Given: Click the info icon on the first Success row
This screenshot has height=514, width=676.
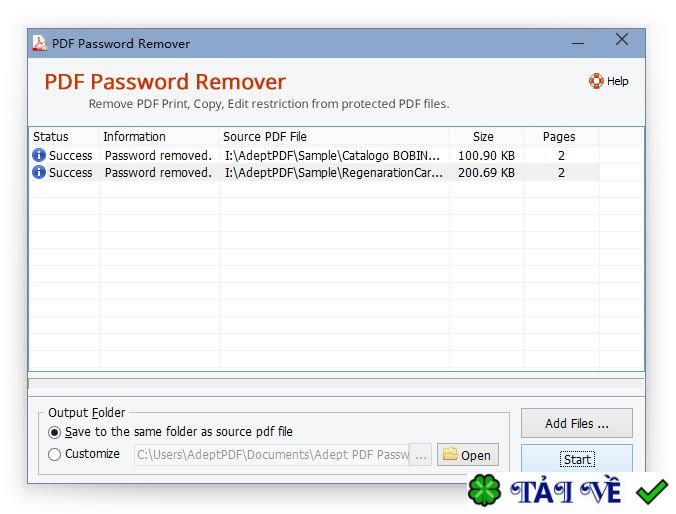Looking at the screenshot, I should [x=39, y=155].
